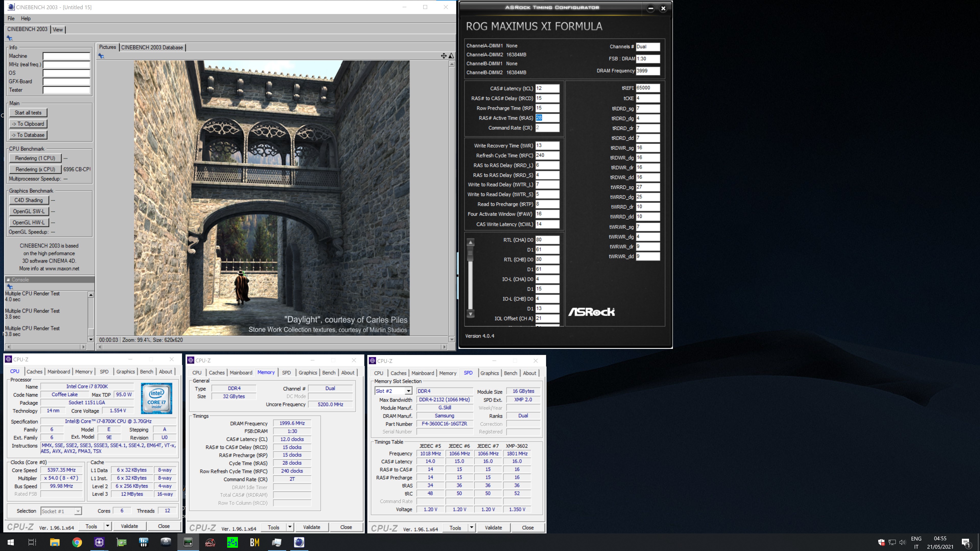Click Validate in the first CPU-Z window
This screenshot has width=980, height=551.
[129, 526]
